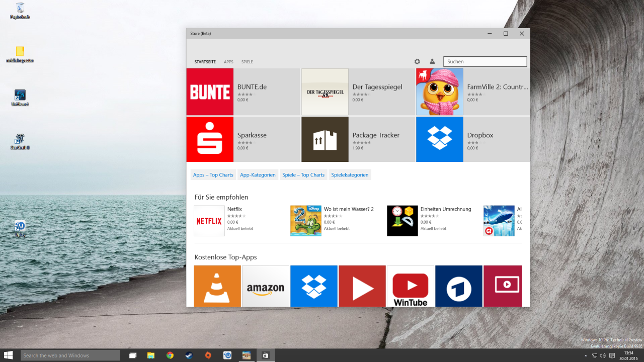
Task: Launch Origin from the taskbar
Action: coord(208,355)
